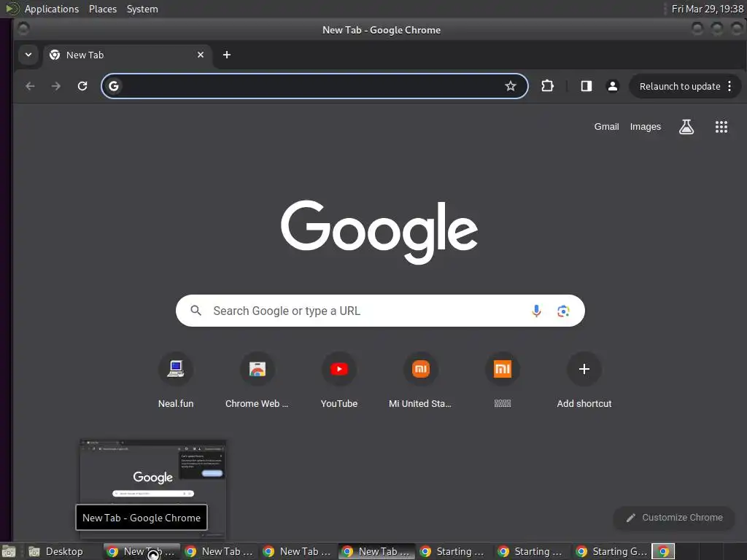
Task: Switch to the 'Starting G...' taskbar window
Action: click(611, 551)
